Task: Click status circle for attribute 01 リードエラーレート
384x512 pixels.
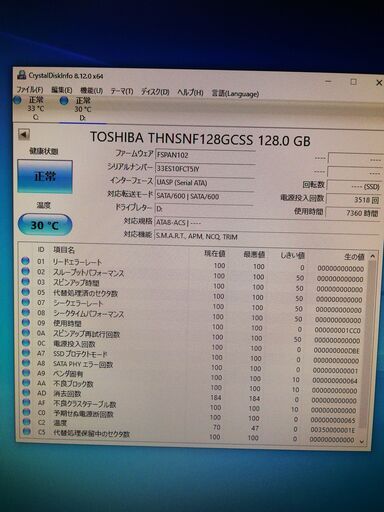Action: (x=25, y=261)
